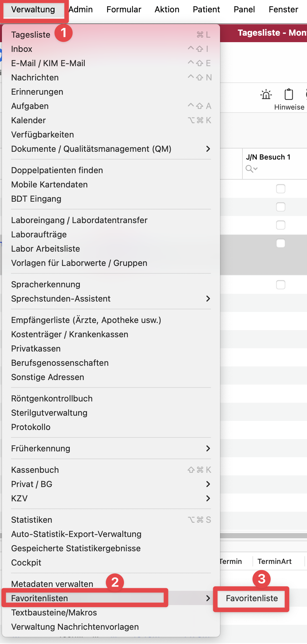Click the siren alarm icon in toolbar

tap(266, 94)
